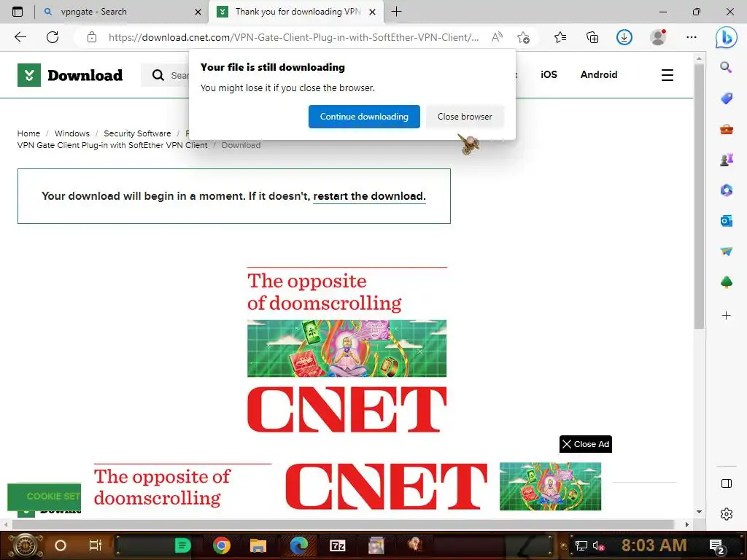Image resolution: width=747 pixels, height=560 pixels.
Task: Toggle the sidebar hide panel icon
Action: [x=726, y=483]
